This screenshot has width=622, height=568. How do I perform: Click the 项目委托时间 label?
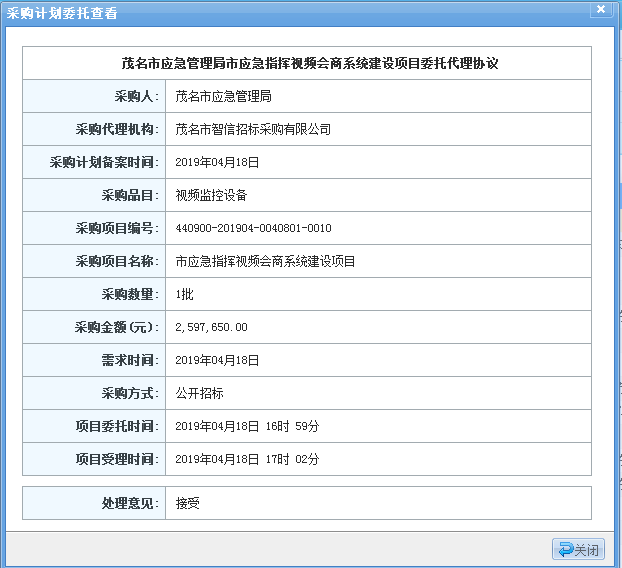pos(117,426)
